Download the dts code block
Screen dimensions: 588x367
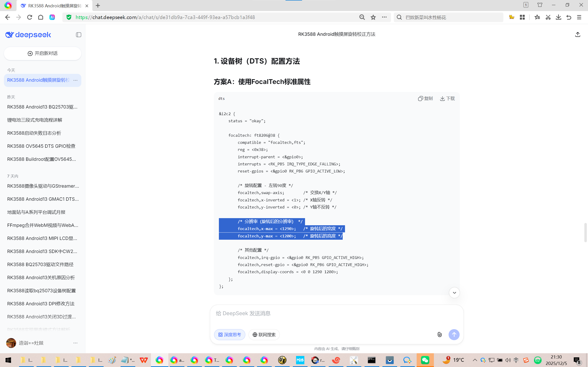point(447,98)
